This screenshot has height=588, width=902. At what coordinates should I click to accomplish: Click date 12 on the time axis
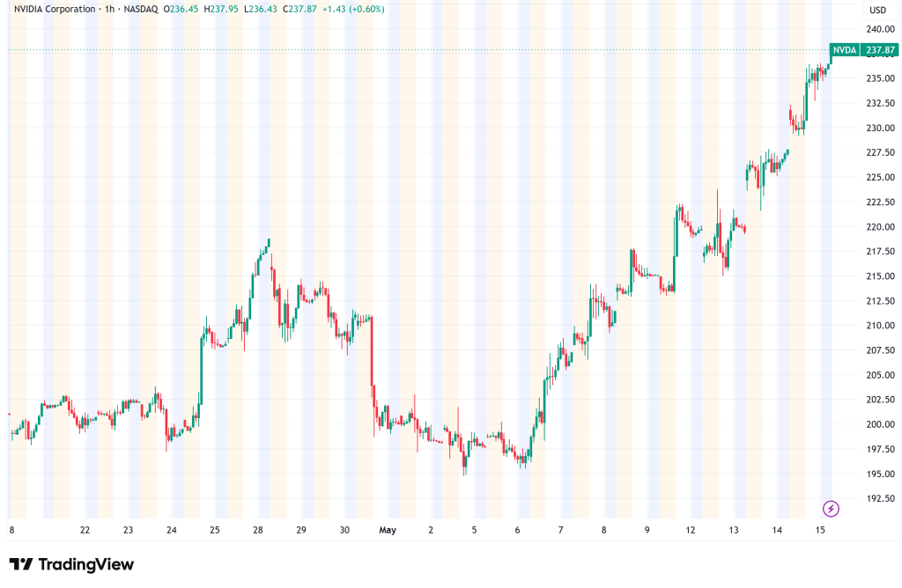pos(691,531)
